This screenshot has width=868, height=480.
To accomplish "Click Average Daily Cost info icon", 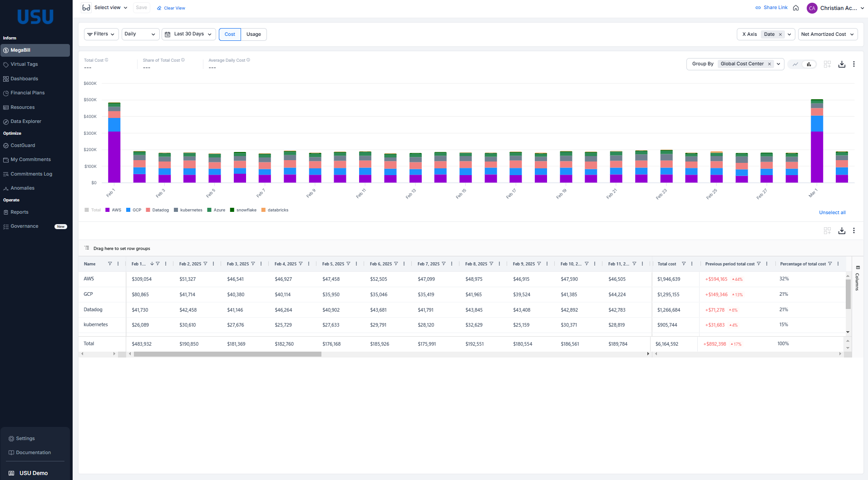I will click(248, 60).
